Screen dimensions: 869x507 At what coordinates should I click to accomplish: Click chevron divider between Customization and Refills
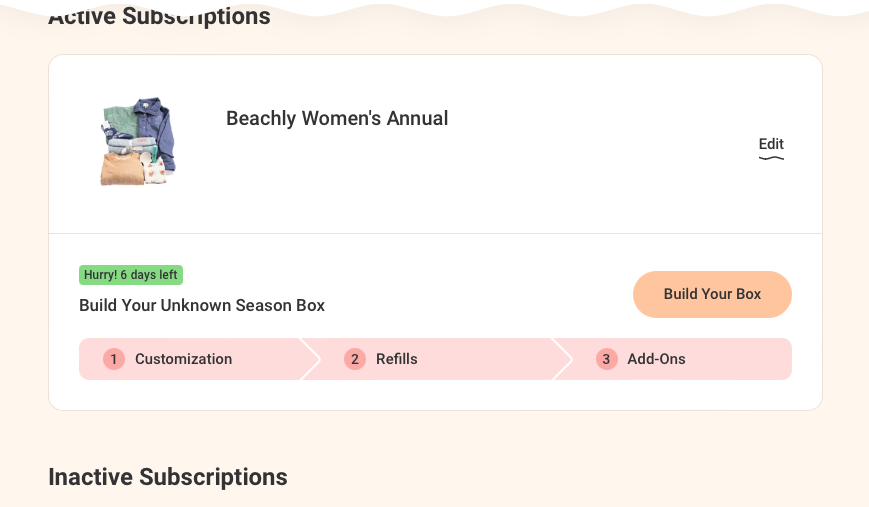point(311,359)
